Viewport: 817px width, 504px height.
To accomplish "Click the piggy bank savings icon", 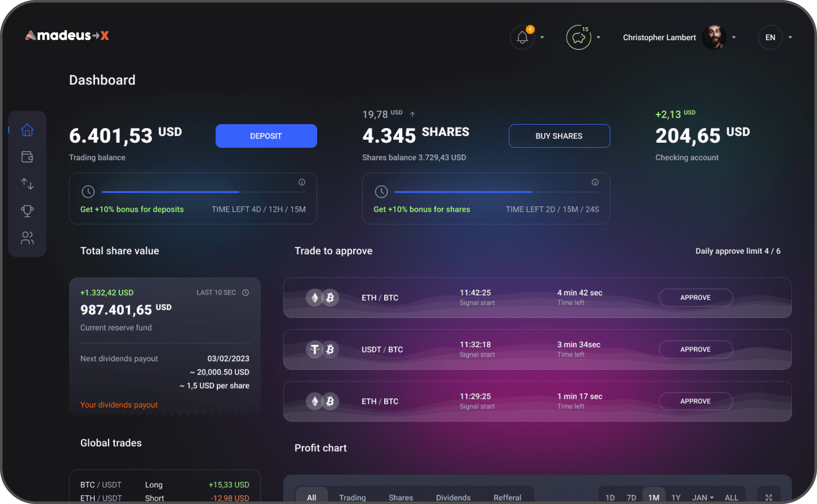I will 579,37.
